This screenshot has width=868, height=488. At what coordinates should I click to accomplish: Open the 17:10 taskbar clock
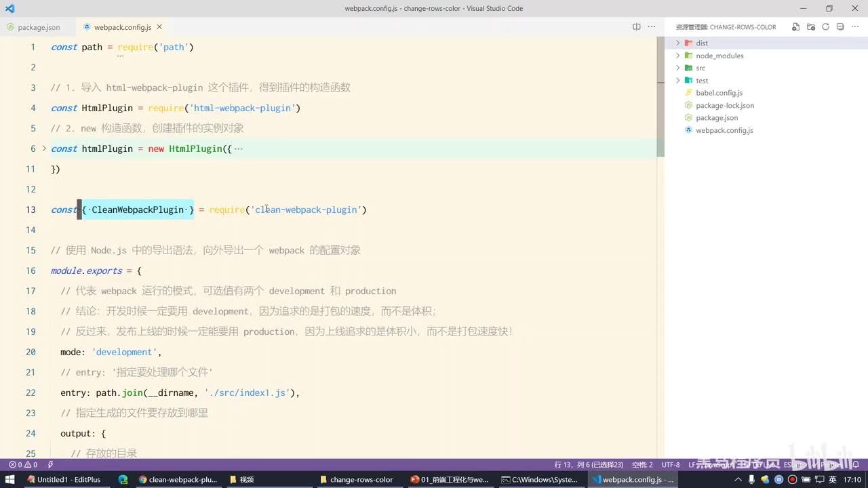(852, 479)
